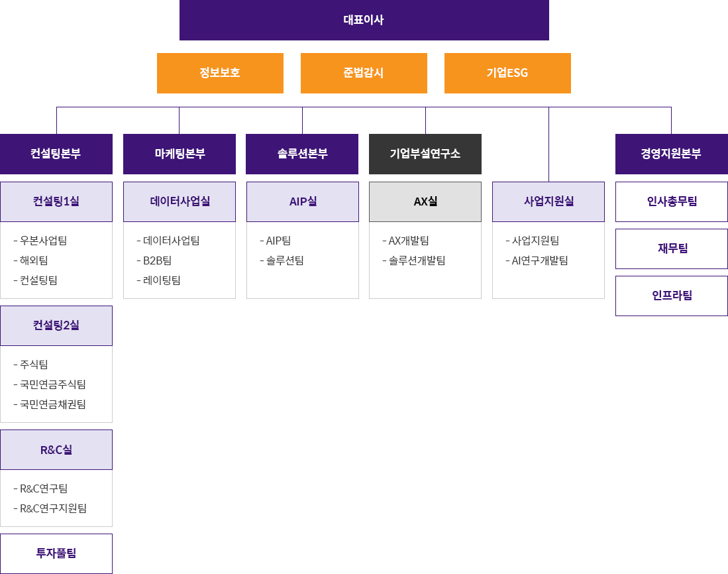
Task: Open the 사업지원실 department box
Action: [548, 201]
